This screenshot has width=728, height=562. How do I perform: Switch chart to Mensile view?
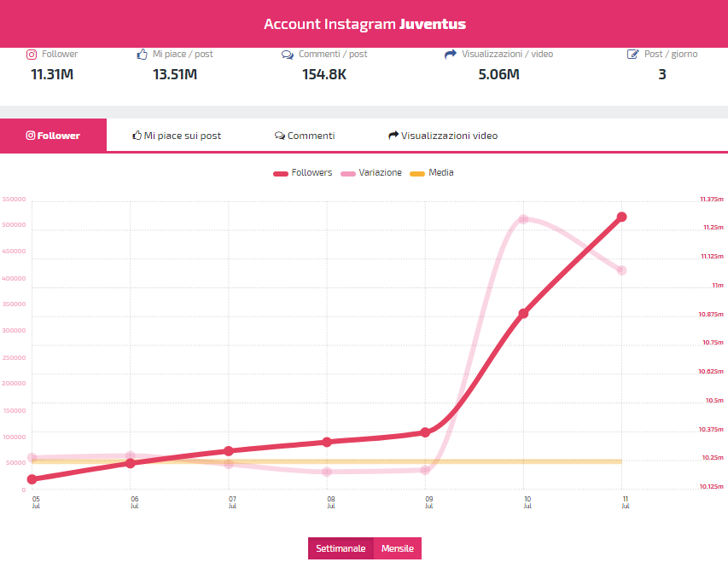[x=398, y=548]
